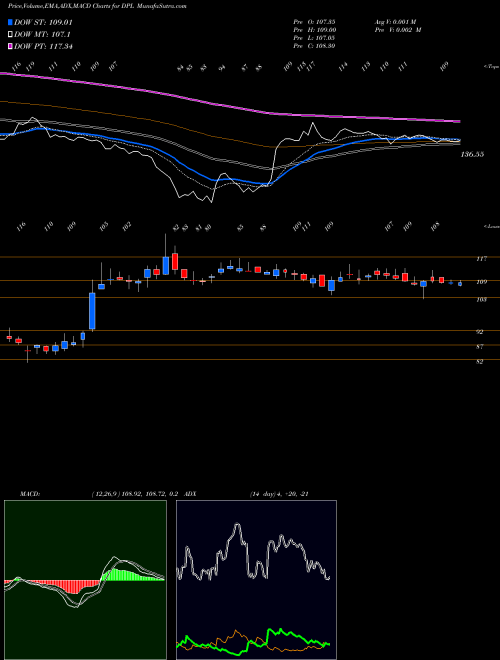This screenshot has width=500, height=660.
Task: Click the 'Pre L: 107.05' low value
Action: tap(314, 37)
